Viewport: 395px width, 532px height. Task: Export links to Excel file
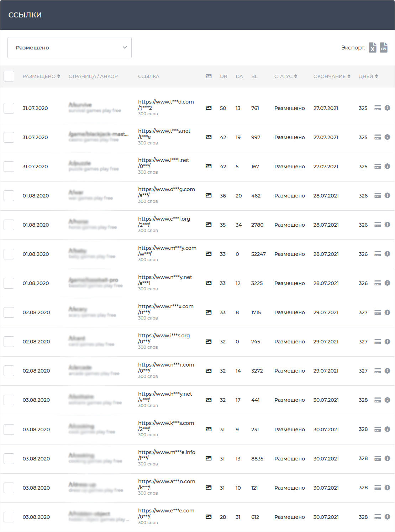372,48
